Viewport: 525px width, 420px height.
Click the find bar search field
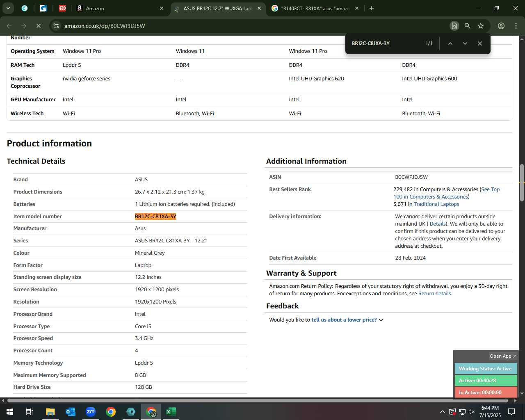coord(386,43)
